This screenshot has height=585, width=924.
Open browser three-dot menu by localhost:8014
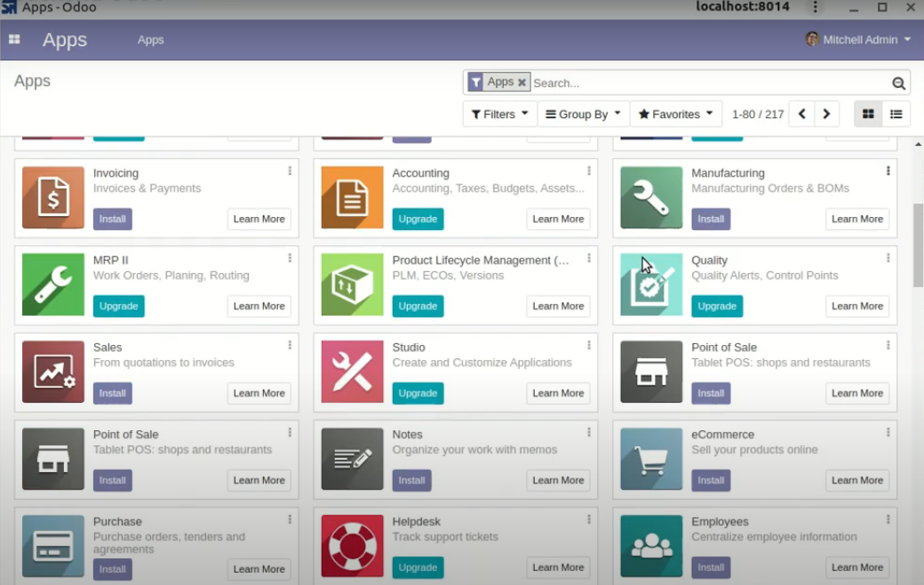pyautogui.click(x=816, y=7)
